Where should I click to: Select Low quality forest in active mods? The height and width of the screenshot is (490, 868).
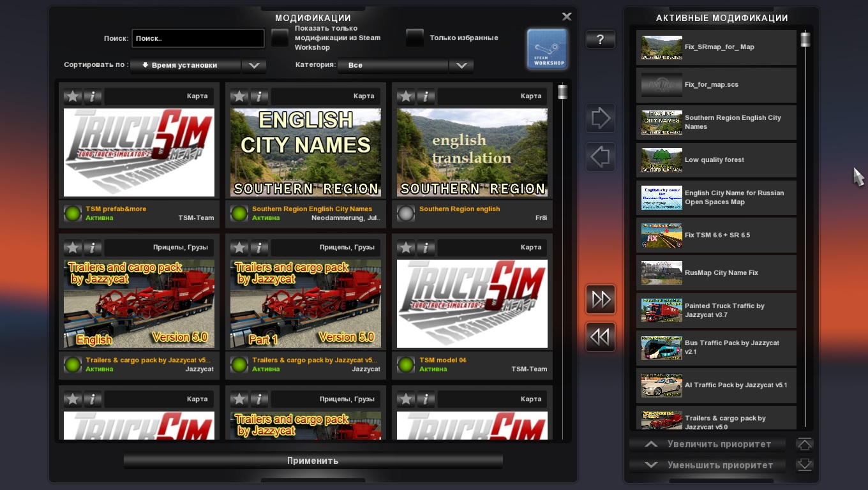[x=716, y=160]
